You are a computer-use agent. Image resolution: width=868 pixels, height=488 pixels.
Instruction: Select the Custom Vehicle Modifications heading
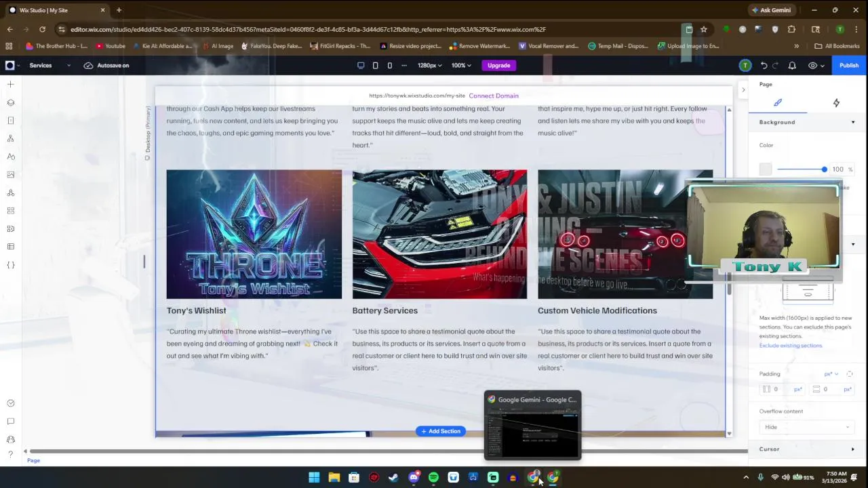point(597,310)
